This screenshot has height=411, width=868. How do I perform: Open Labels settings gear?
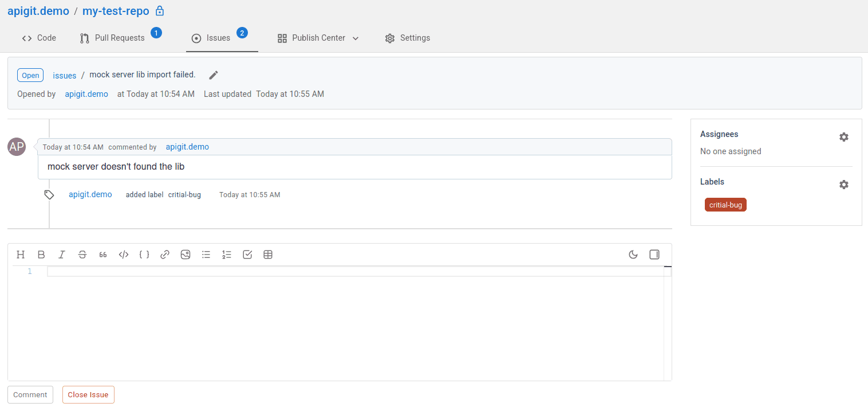tap(844, 185)
